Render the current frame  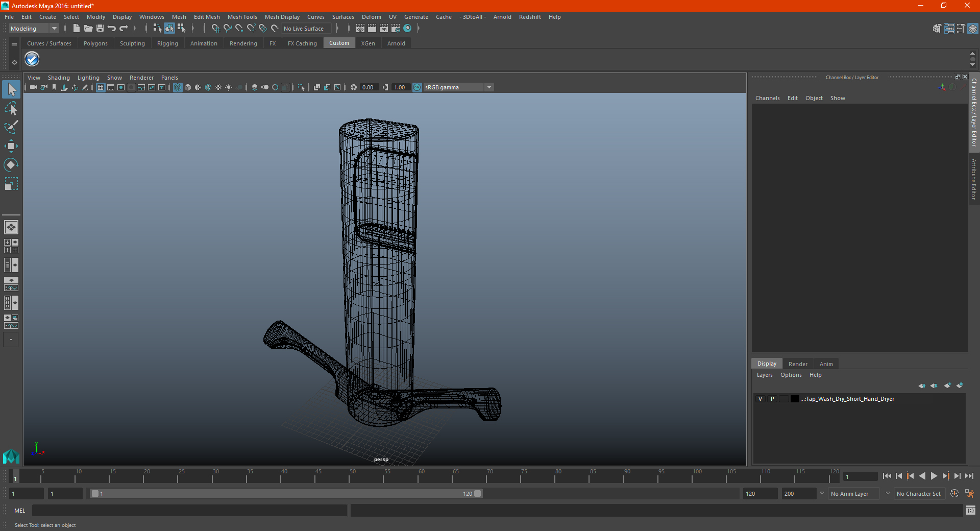click(372, 29)
